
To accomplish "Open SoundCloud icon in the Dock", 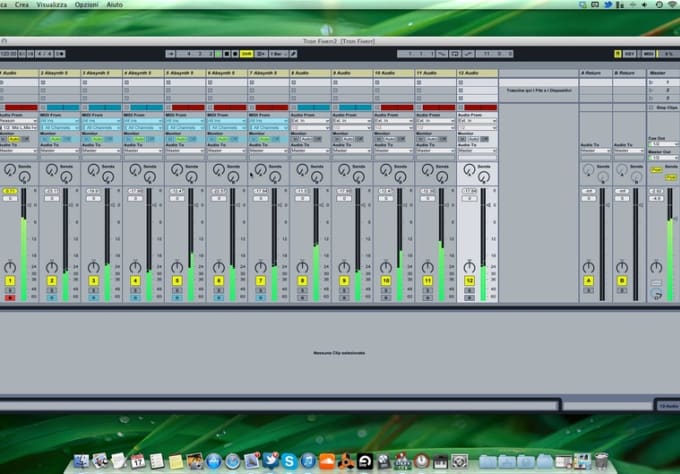I will [327, 461].
